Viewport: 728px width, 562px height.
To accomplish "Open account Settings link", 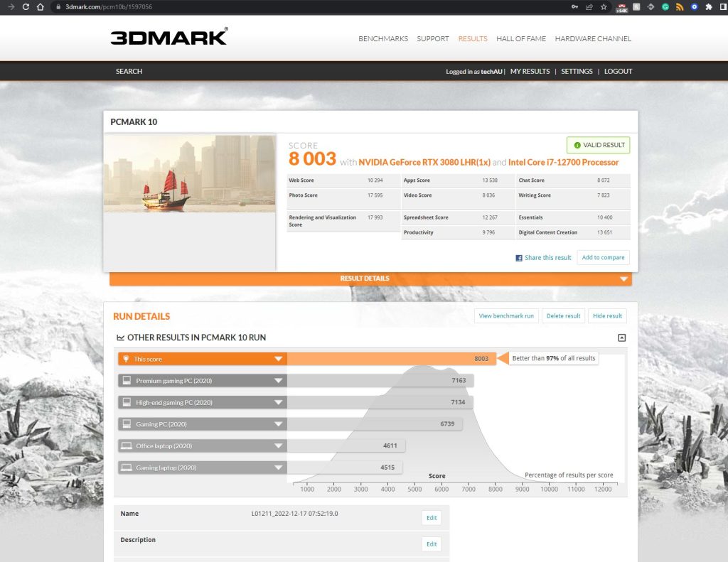I will pyautogui.click(x=577, y=72).
